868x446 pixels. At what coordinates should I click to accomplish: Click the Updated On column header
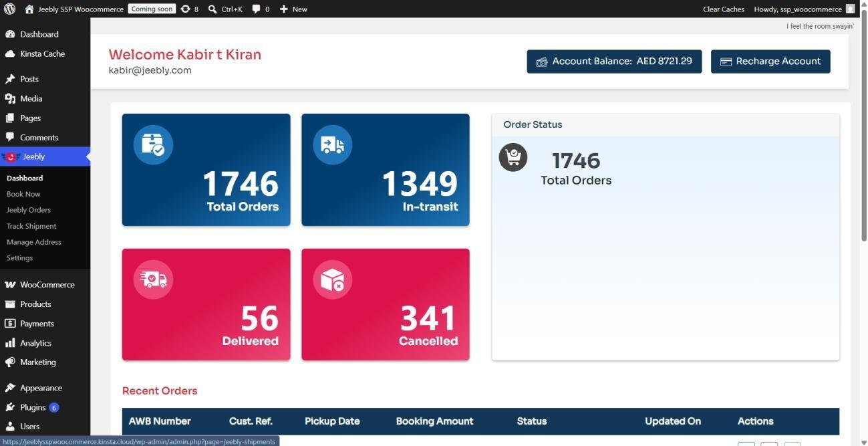(673, 421)
